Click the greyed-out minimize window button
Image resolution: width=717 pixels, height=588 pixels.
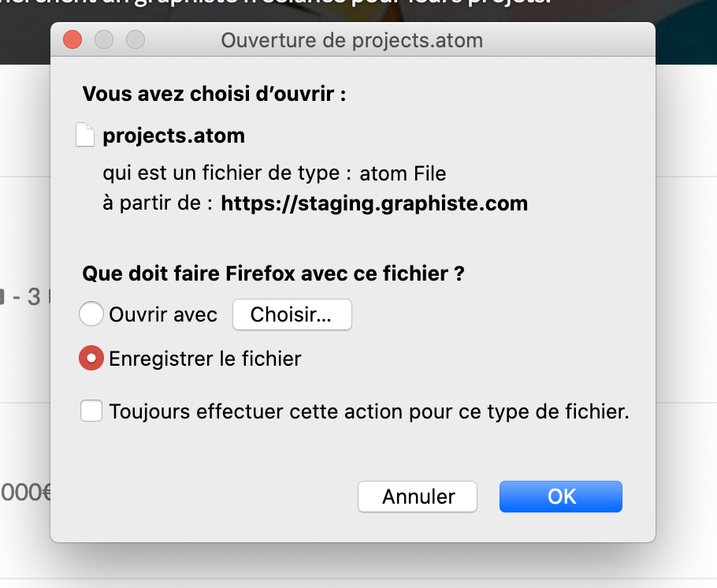click(x=104, y=39)
